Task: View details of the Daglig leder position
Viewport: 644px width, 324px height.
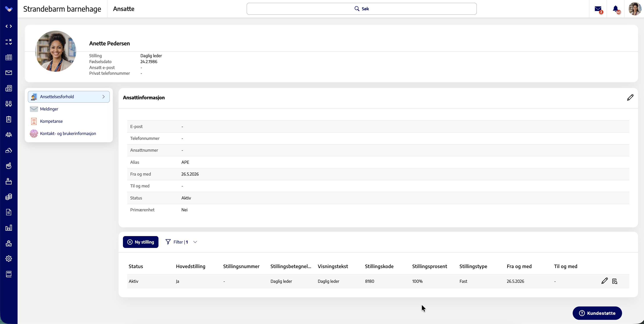Action: point(615,281)
